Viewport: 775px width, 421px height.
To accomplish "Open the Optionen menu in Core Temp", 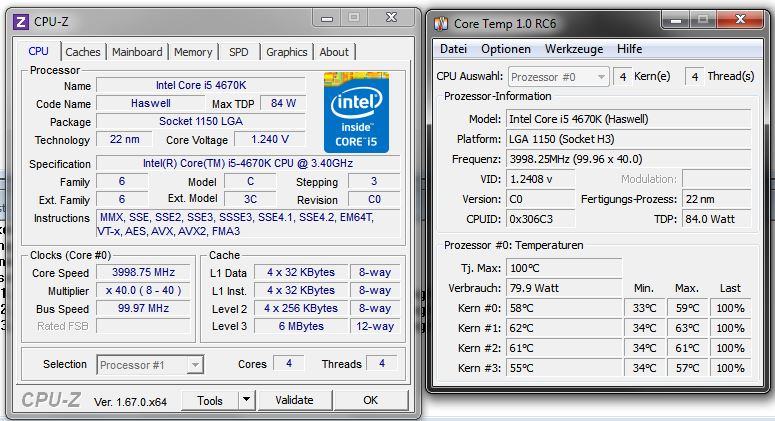I will [506, 49].
